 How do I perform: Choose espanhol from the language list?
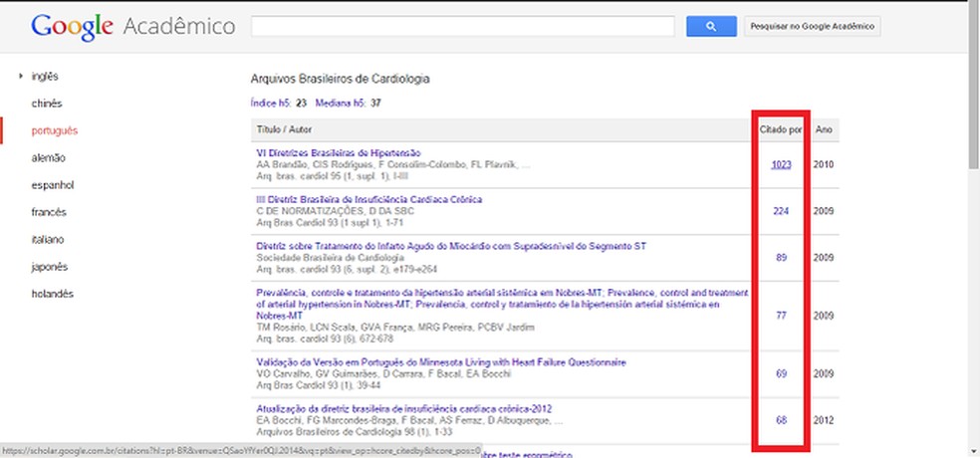[52, 185]
